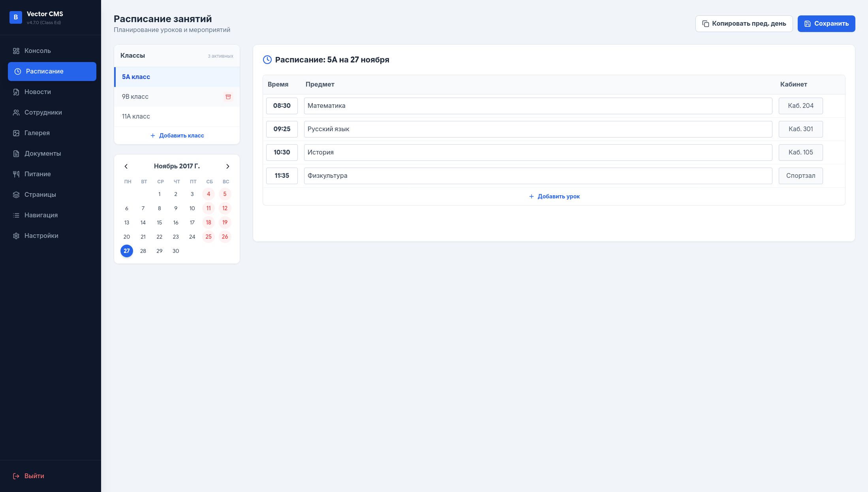Click the Добавить класс link

click(x=177, y=136)
